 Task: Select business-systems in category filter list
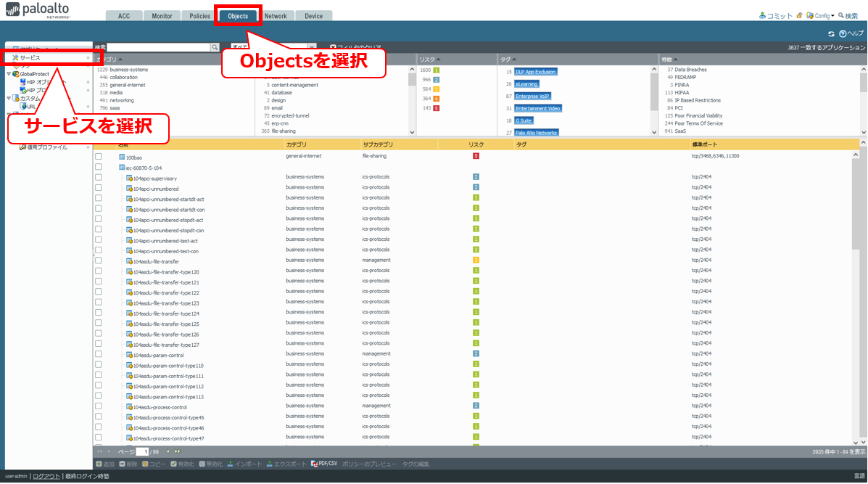pos(129,70)
